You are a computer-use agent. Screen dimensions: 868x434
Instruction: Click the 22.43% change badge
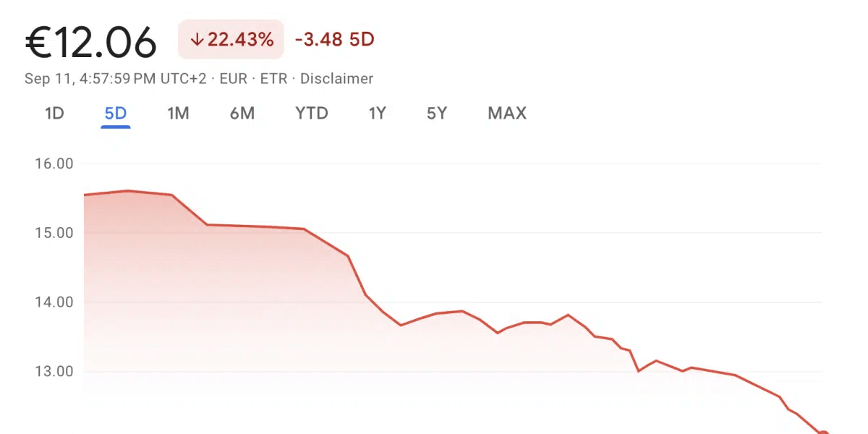231,39
